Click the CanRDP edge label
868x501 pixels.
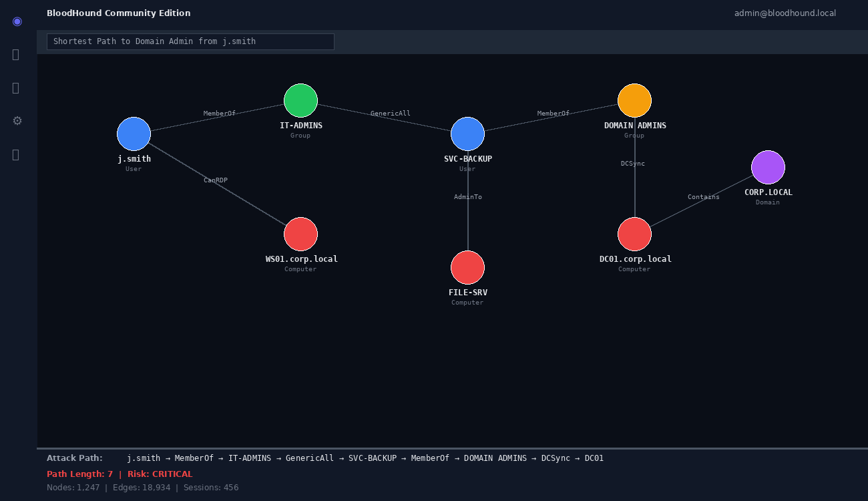pyautogui.click(x=216, y=180)
